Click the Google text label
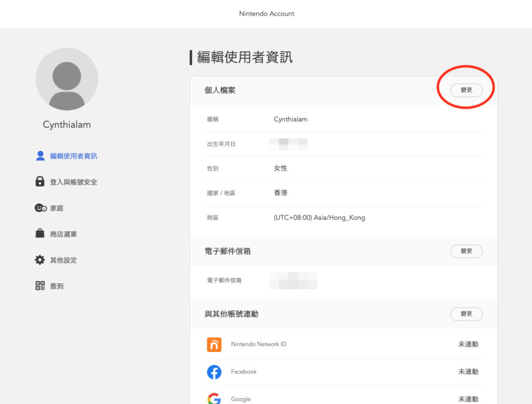Viewport: 532px width, 404px height. [241, 399]
